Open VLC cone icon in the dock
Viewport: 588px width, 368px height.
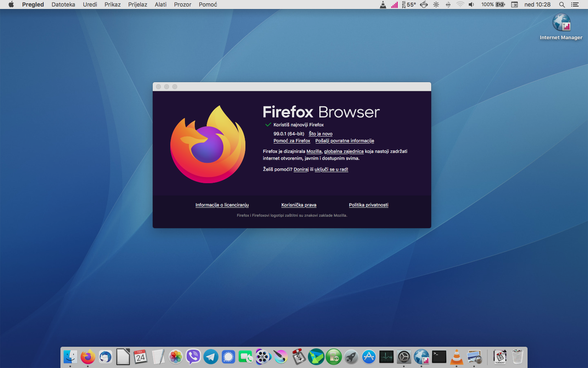pyautogui.click(x=457, y=356)
